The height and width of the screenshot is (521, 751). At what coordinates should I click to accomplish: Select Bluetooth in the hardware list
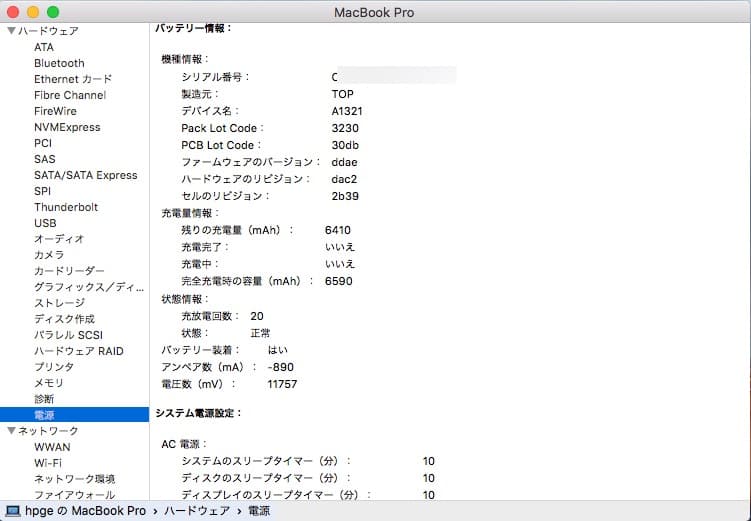(59, 63)
